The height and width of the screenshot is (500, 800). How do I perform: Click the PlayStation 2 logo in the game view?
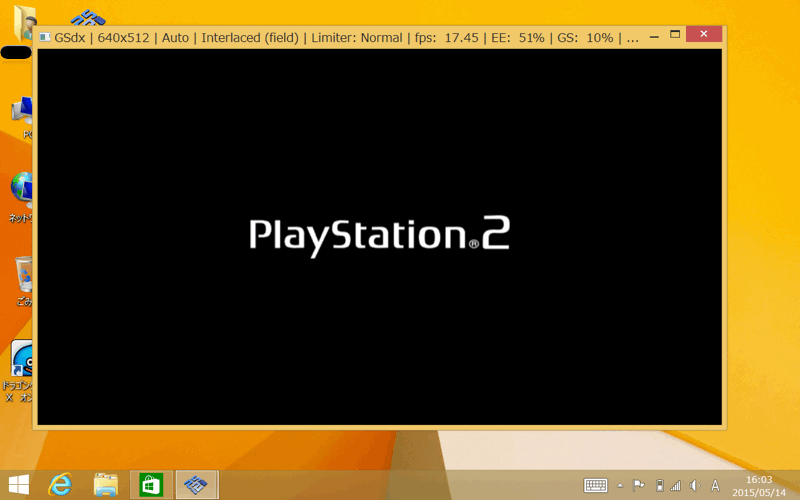point(379,235)
